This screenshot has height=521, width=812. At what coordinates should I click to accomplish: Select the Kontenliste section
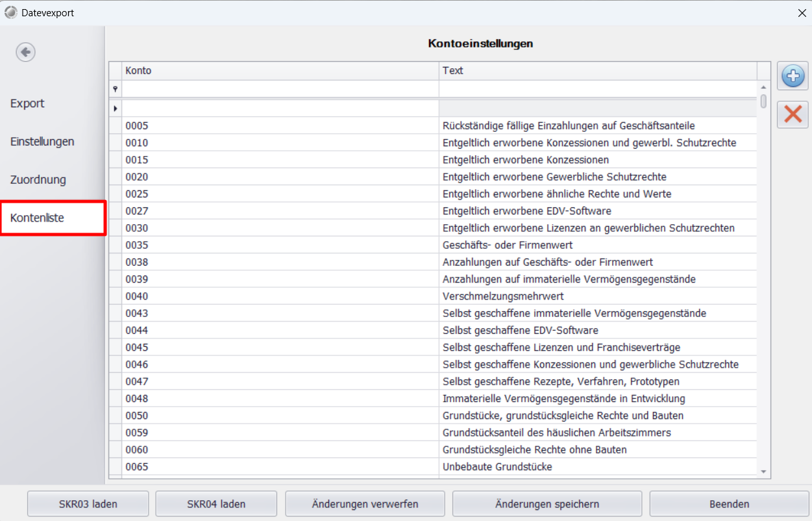click(53, 218)
